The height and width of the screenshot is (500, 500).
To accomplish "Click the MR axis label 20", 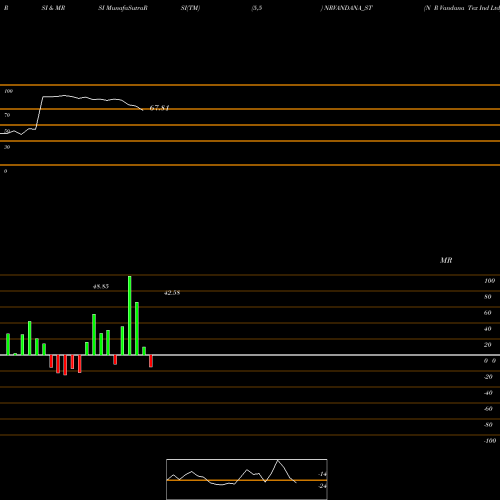I will click(488, 345).
